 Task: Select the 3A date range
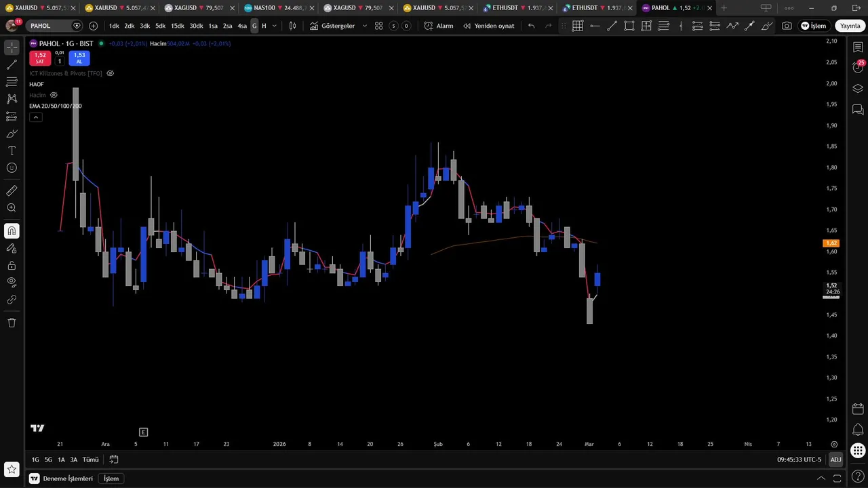coord(74,460)
